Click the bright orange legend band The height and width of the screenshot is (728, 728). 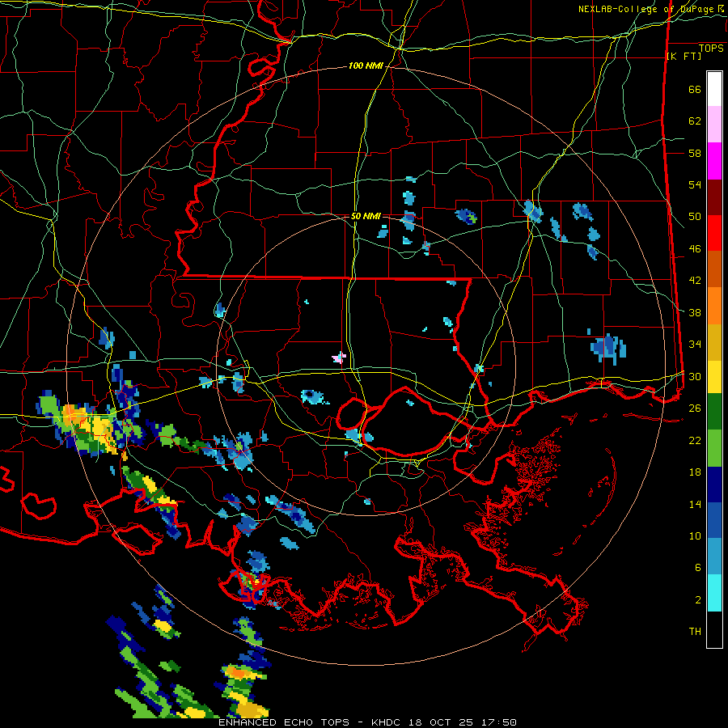714,306
